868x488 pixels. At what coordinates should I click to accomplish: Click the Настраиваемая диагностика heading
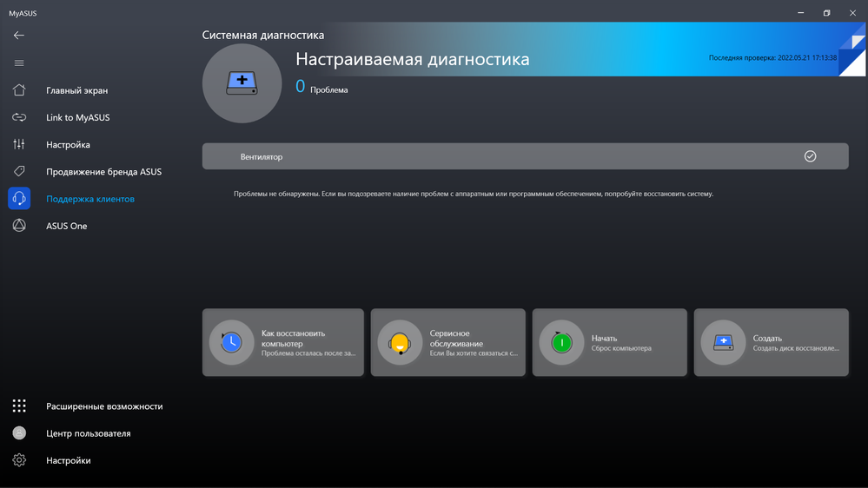[x=413, y=59]
